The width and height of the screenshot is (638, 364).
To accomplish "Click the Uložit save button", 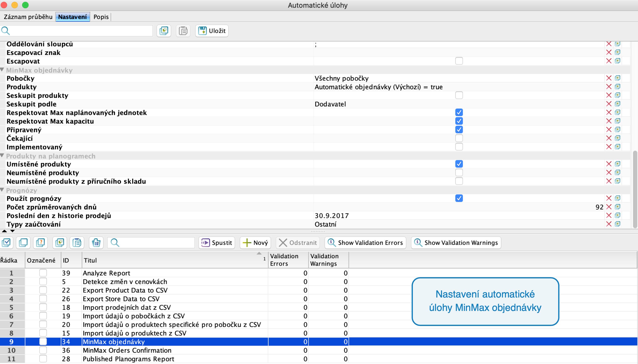I will point(212,31).
